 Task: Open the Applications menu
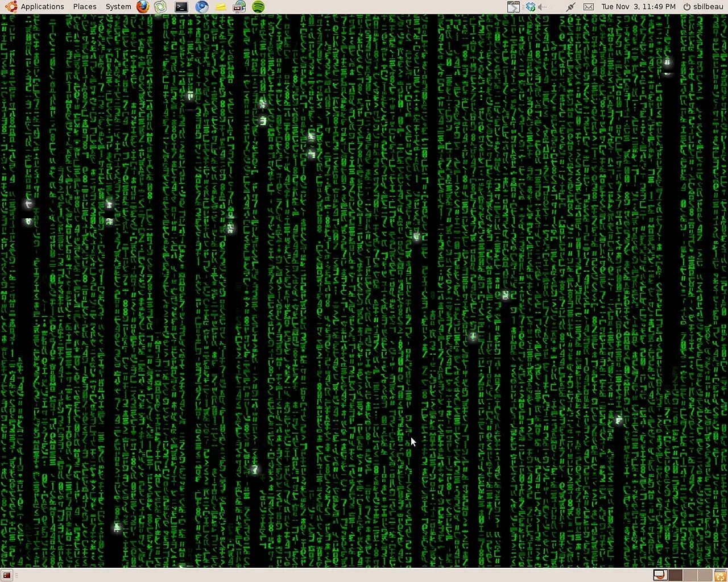(35, 7)
